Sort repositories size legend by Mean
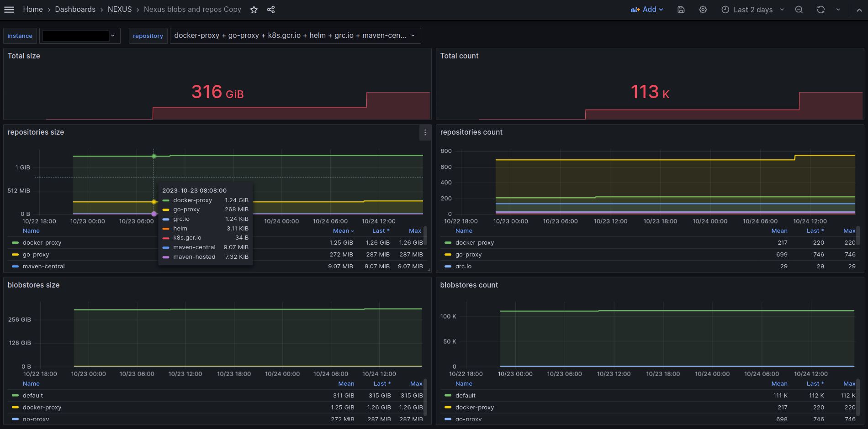Viewport: 868px width, 429px height. click(x=341, y=231)
